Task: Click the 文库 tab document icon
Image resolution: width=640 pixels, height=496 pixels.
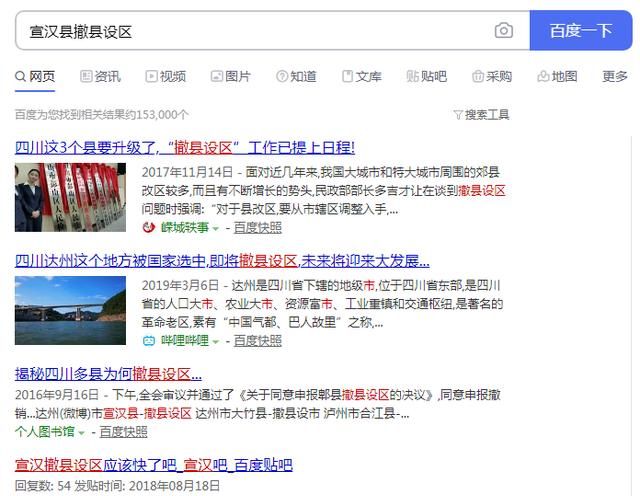Action: [x=347, y=76]
